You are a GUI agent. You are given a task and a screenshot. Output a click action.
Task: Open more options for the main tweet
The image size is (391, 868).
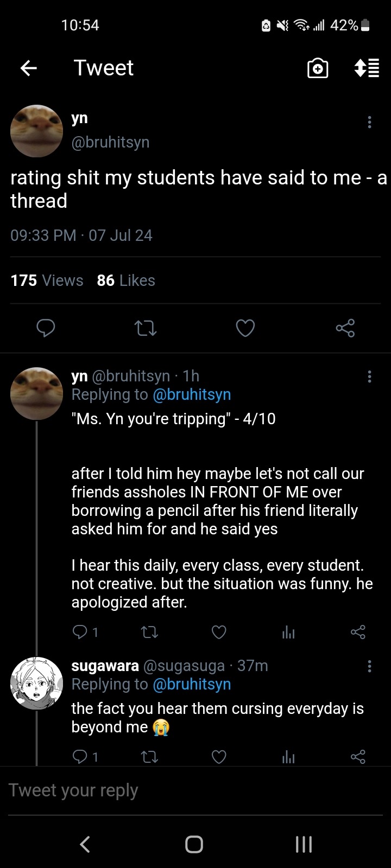pos(369,122)
